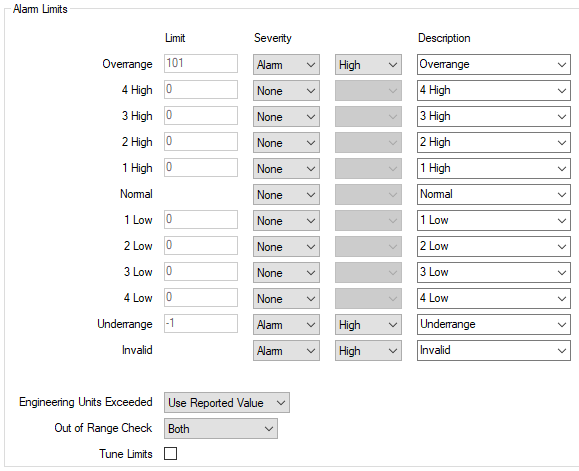Viewport: 579px width, 471px height.
Task: Expand the Invalid description combo box
Action: [494, 350]
